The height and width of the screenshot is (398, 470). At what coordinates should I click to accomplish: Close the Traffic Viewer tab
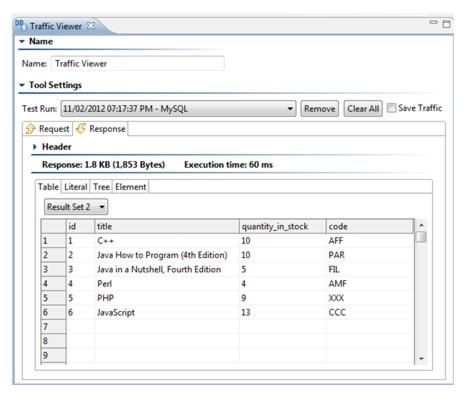point(91,26)
